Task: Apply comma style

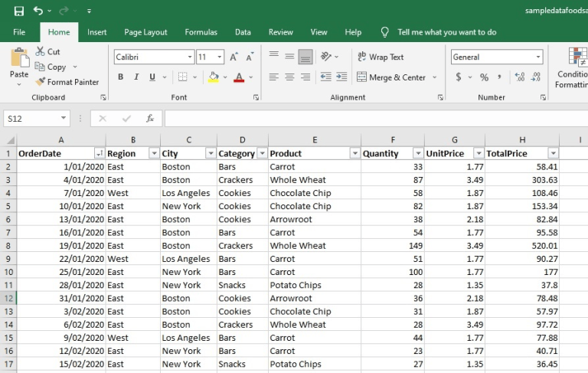Action: 499,77
